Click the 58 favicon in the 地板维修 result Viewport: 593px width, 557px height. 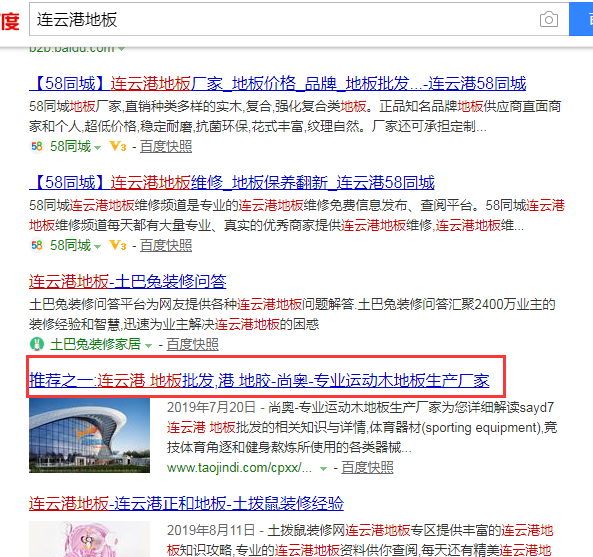click(37, 245)
